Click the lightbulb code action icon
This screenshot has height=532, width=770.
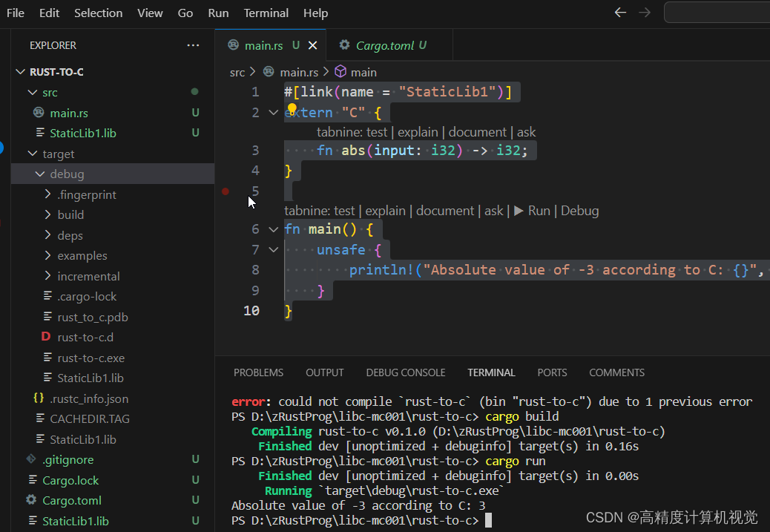coord(292,108)
